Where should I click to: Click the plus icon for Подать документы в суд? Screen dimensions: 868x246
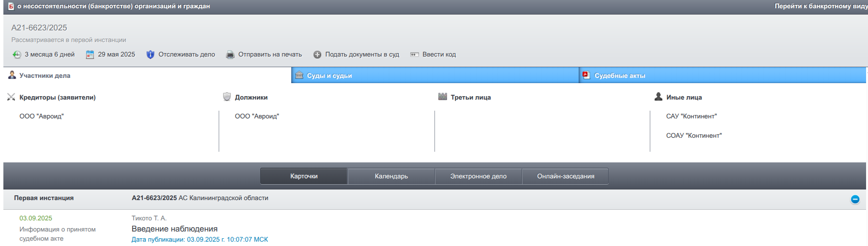317,55
